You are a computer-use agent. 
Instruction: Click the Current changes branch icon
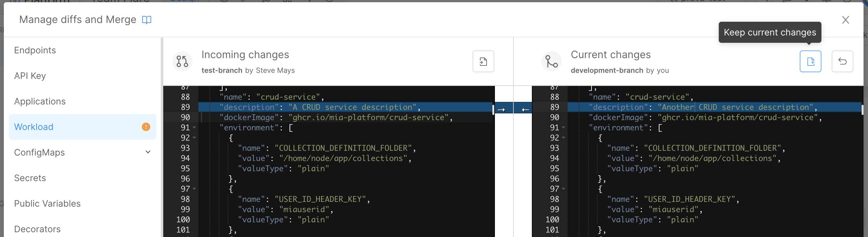(x=551, y=61)
